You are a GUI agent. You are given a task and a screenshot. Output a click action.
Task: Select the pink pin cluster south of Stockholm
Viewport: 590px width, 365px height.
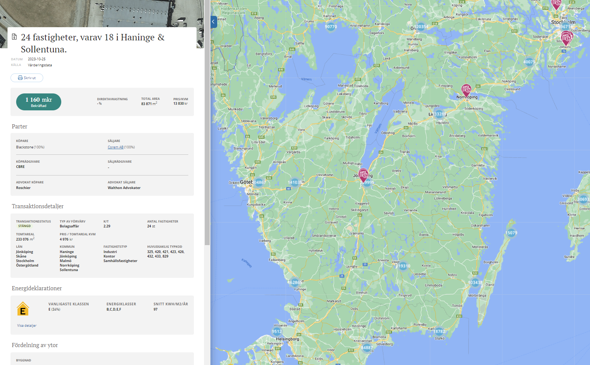coord(566,38)
